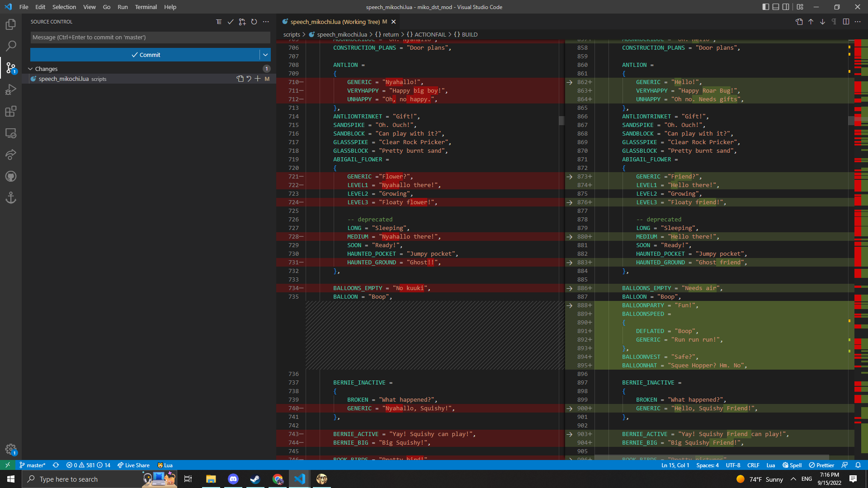Toggle inline view of diff editor
This screenshot has width=868, height=488.
(x=846, y=22)
